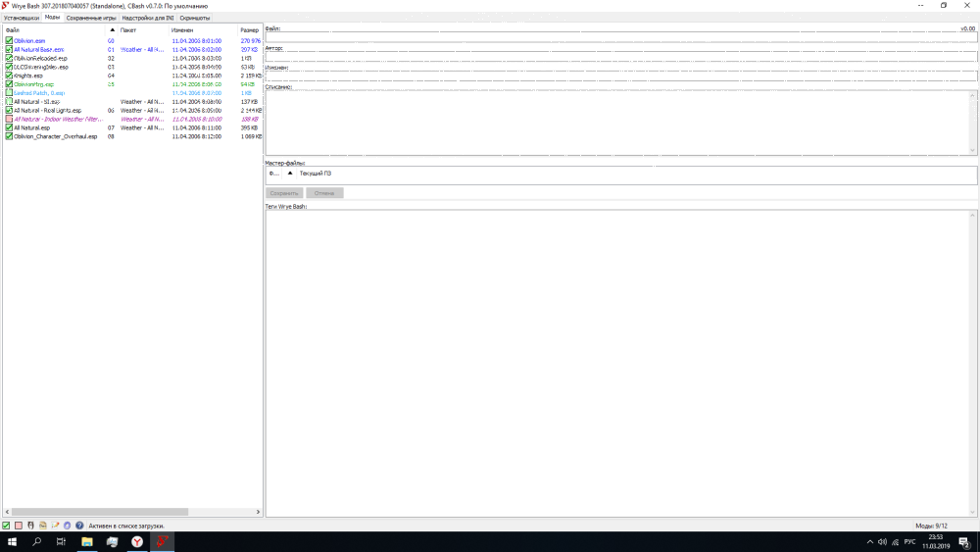Toggle All Natural.esp checkbox

pyautogui.click(x=9, y=127)
